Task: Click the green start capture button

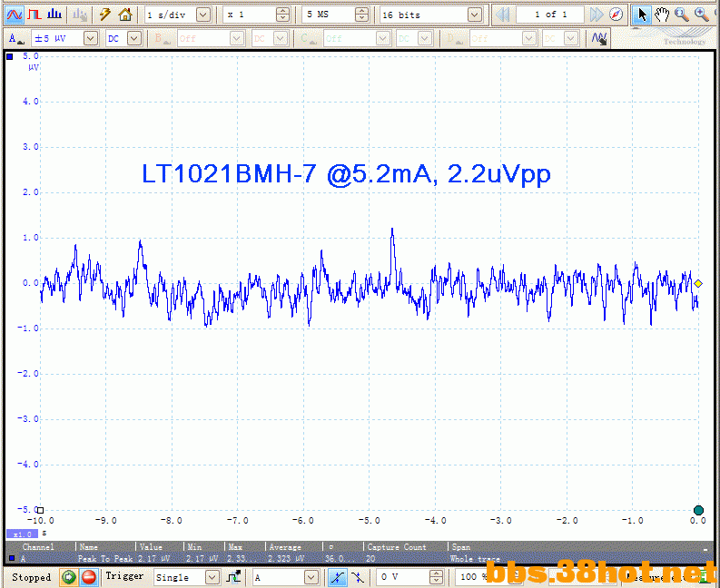Action: (x=69, y=577)
